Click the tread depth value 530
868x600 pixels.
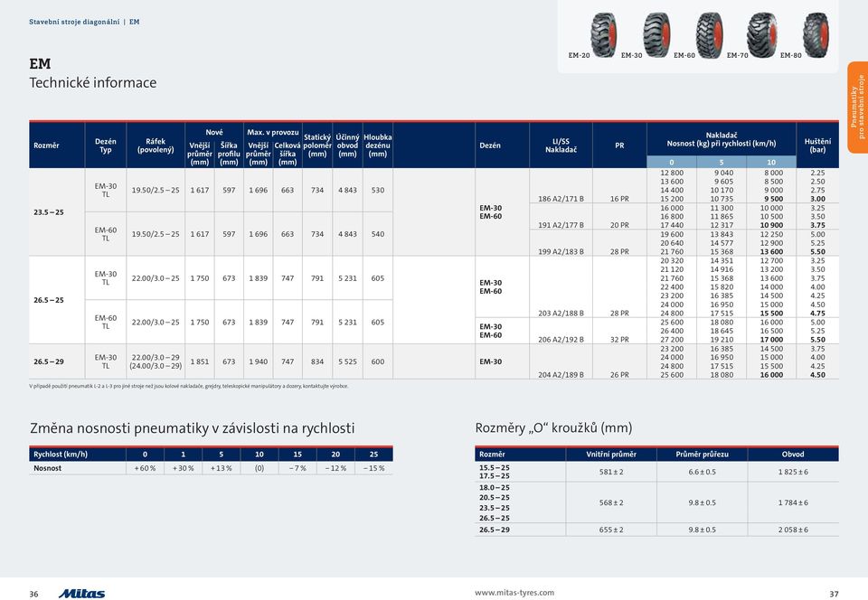(x=378, y=191)
